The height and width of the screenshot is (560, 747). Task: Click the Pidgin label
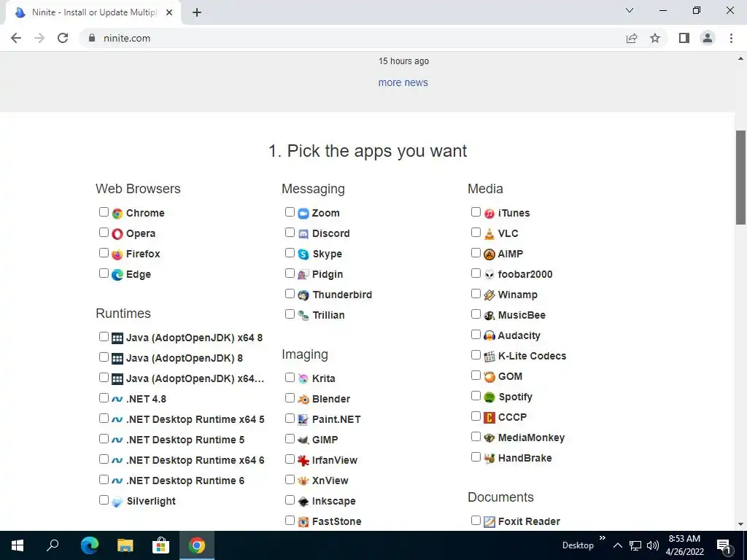click(328, 275)
